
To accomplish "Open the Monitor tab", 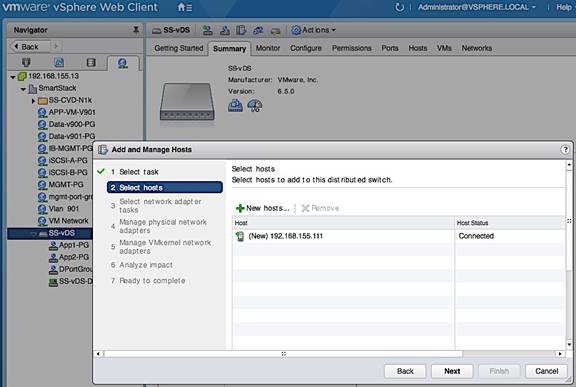I will pyautogui.click(x=268, y=48).
